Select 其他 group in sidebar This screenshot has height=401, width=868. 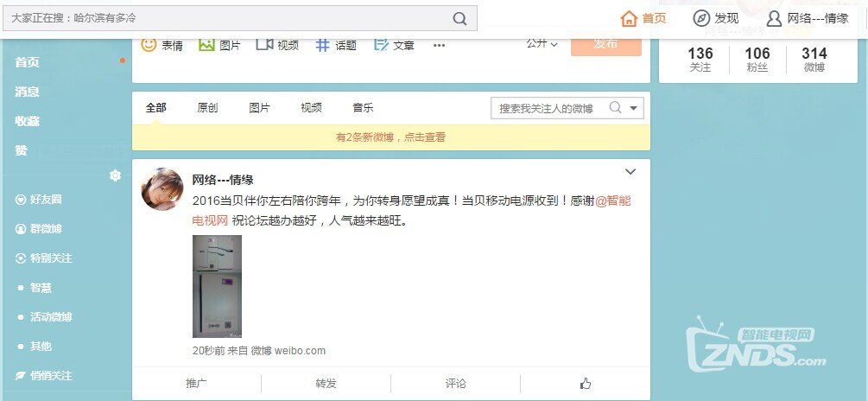coord(41,347)
